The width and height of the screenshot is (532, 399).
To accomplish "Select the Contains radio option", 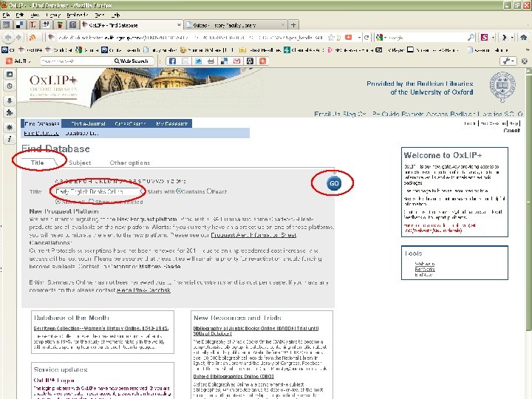I will 179,191.
